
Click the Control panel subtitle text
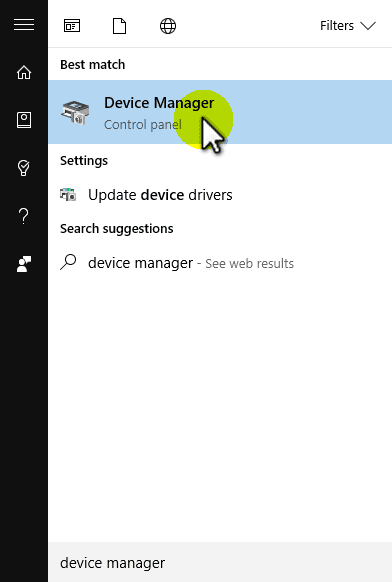(x=143, y=125)
